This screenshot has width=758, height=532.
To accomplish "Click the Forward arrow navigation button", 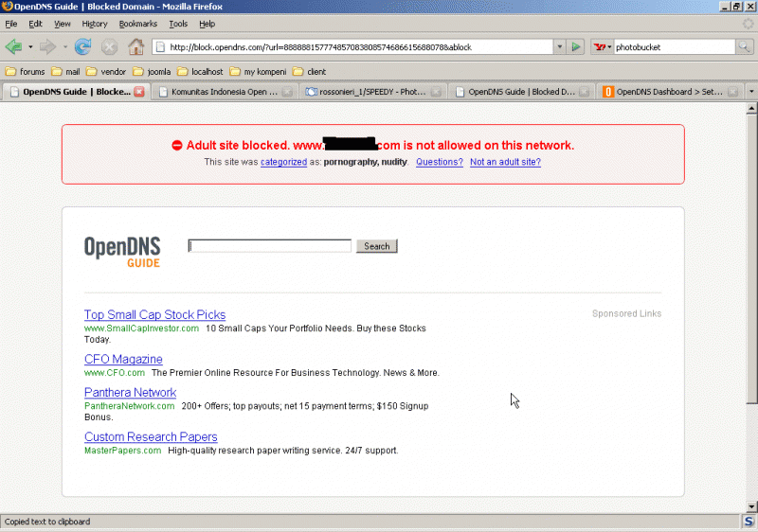I will click(x=47, y=46).
